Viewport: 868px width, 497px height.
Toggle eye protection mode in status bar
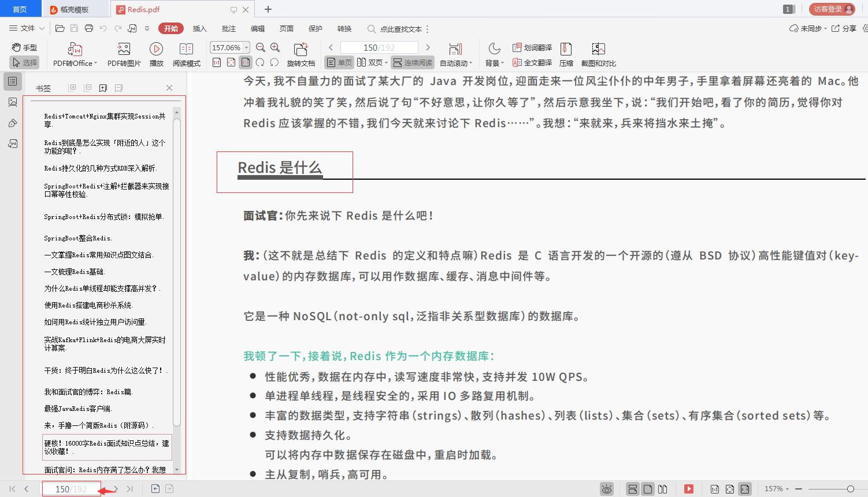[606, 488]
